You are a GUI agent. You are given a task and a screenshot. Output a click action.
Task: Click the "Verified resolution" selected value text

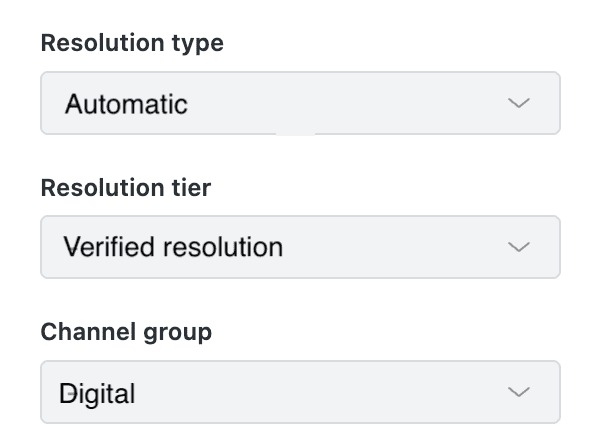pyautogui.click(x=173, y=247)
